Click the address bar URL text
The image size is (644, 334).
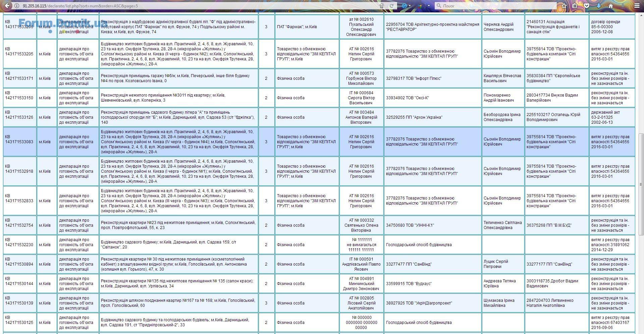(80, 6)
